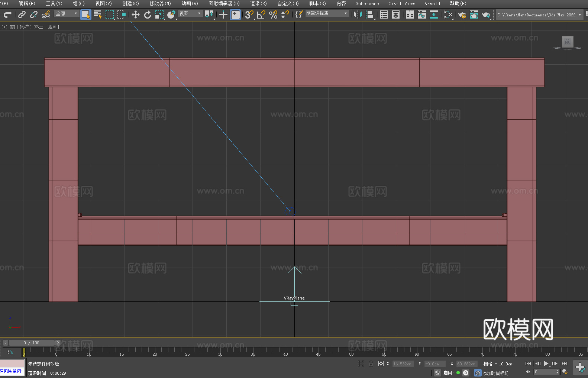The height and width of the screenshot is (378, 588).
Task: Toggle Absolute/Offset transform type-in mode
Action: pyautogui.click(x=381, y=364)
